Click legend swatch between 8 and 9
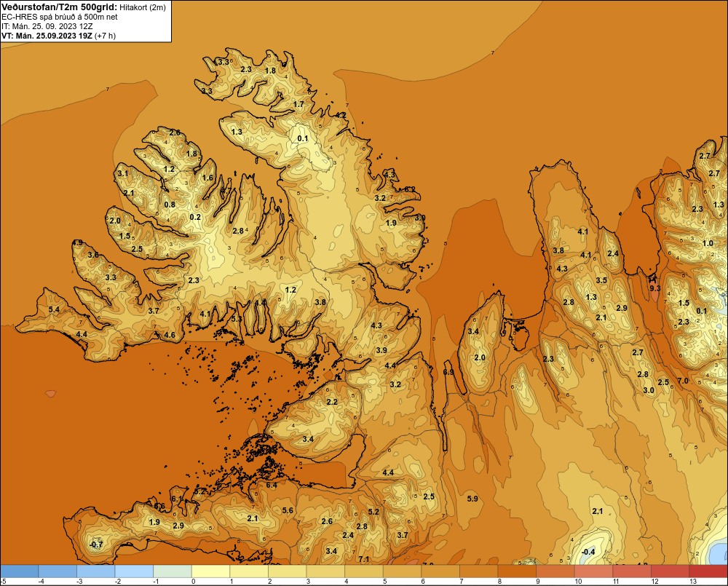The width and height of the screenshot is (728, 586). coord(517,571)
